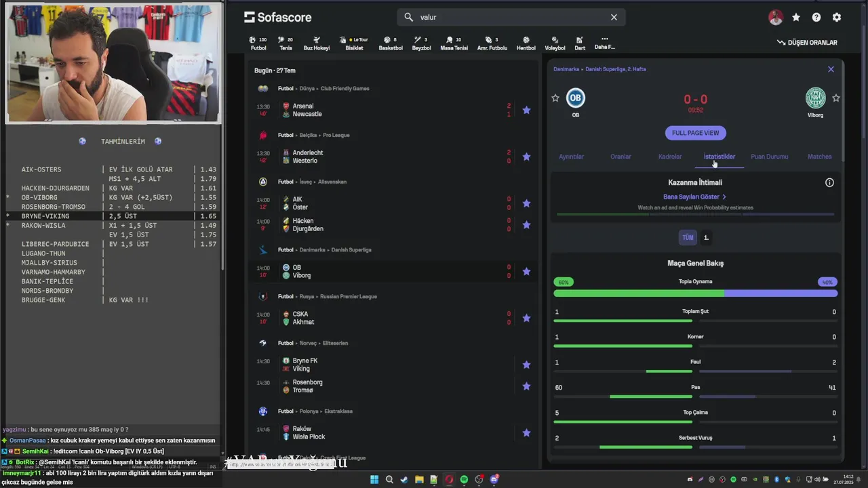Open favorites star in the header
Image resolution: width=868 pixels, height=488 pixels.
click(x=796, y=18)
